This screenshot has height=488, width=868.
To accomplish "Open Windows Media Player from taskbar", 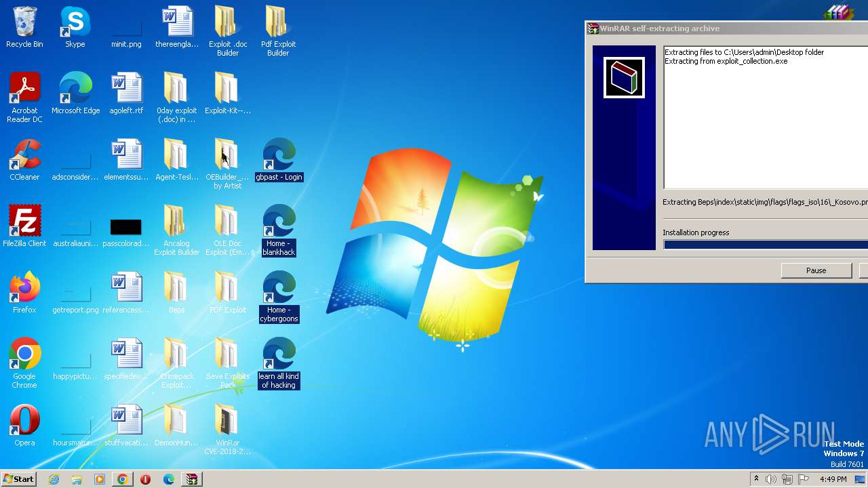I will 100,479.
